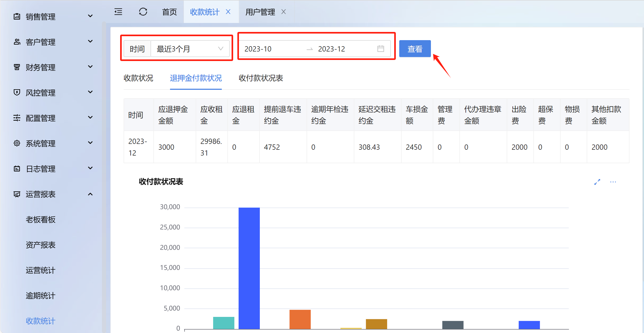Click the calendar icon in date range
Screen dimensions: 644x333
point(380,49)
